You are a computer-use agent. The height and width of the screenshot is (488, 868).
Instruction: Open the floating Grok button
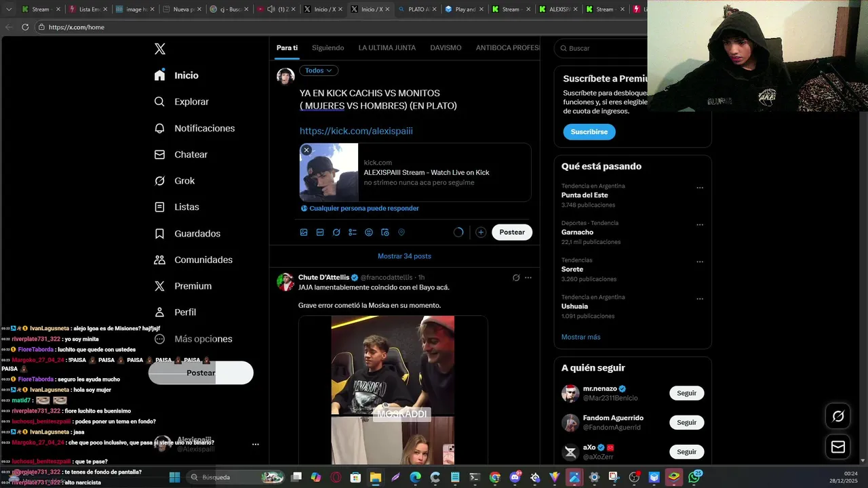point(838,416)
